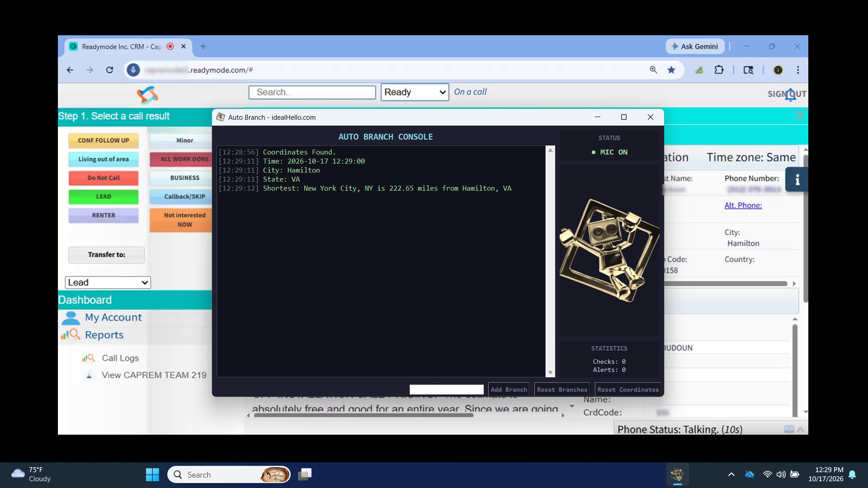Open My Account in Dashboard
Image resolution: width=868 pixels, height=488 pixels.
pos(113,318)
